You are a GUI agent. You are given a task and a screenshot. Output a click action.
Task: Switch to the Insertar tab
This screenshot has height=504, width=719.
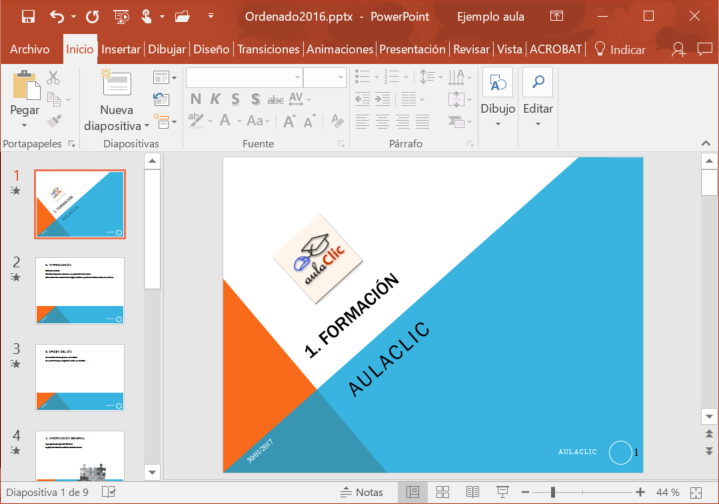121,49
